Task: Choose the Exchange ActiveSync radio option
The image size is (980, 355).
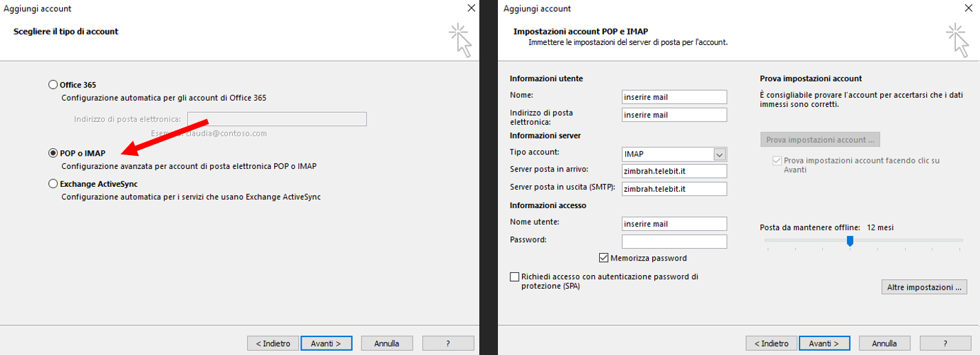Action: tap(53, 184)
